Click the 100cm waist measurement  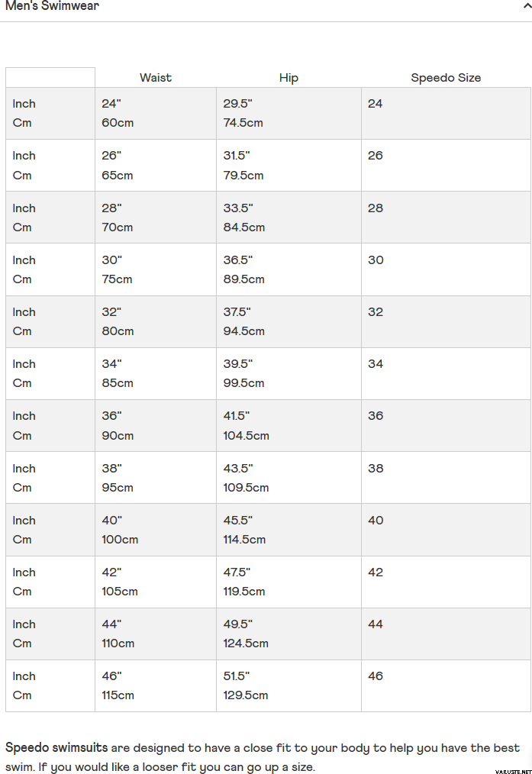120,540
